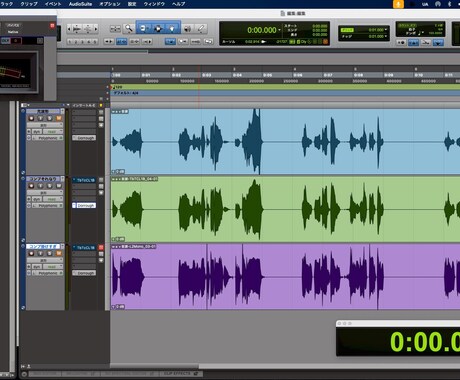Open first track's Polyphonic elastic audio selector
This screenshot has height=380, width=460.
pos(48,138)
